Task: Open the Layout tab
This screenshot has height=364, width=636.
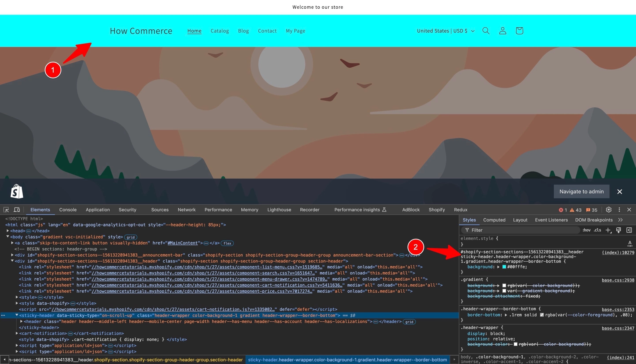Action: [520, 220]
